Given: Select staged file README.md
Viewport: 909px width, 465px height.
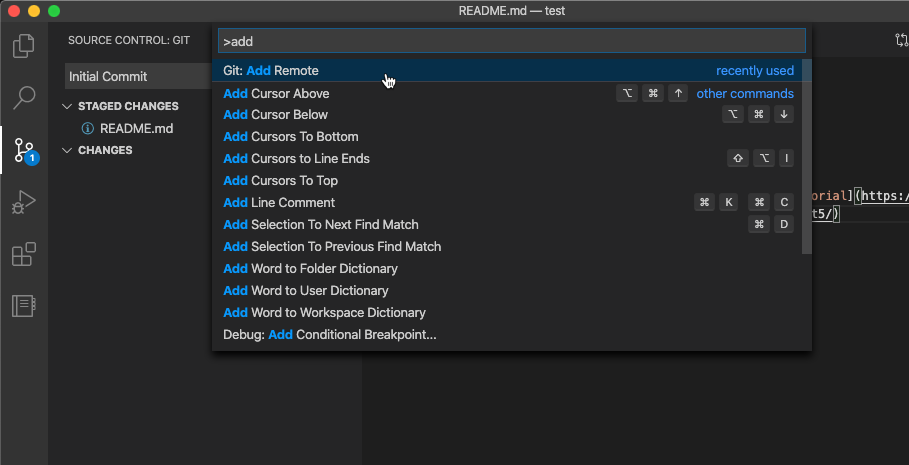Looking at the screenshot, I should 136,128.
